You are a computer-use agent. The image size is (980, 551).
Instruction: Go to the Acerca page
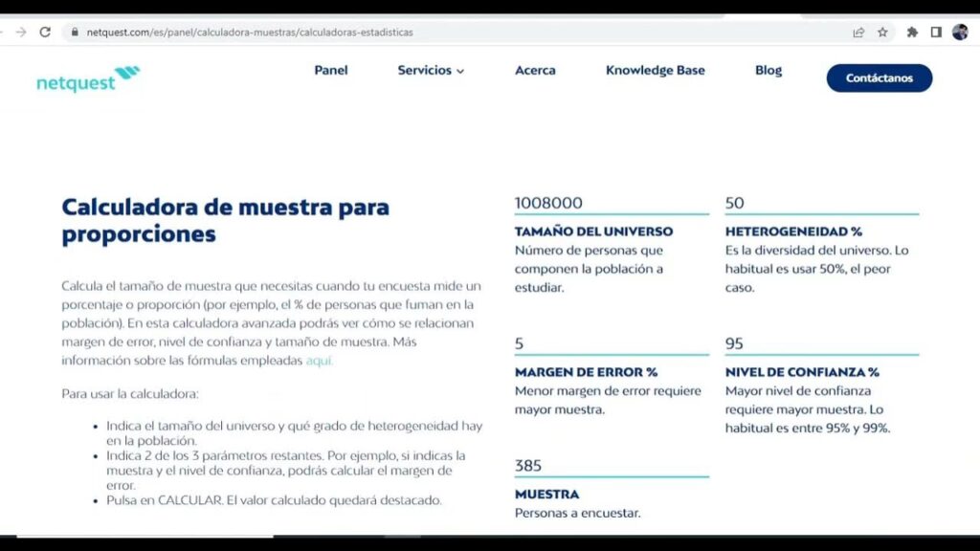click(535, 71)
